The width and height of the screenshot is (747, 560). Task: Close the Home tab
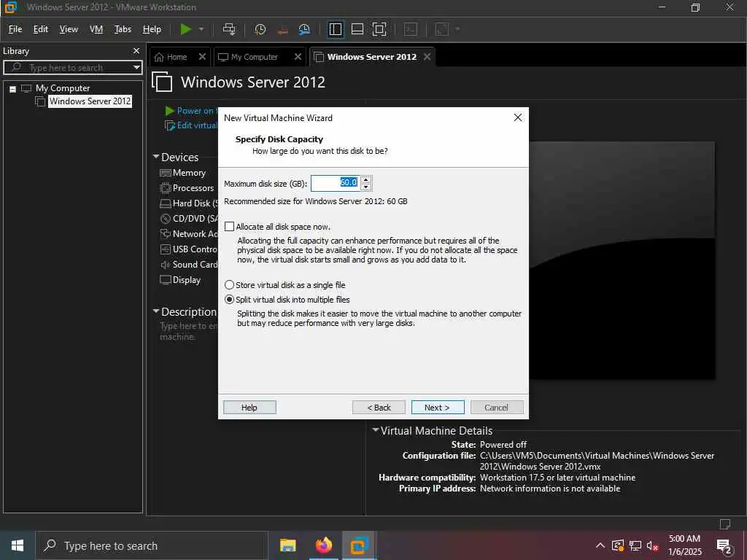[202, 57]
